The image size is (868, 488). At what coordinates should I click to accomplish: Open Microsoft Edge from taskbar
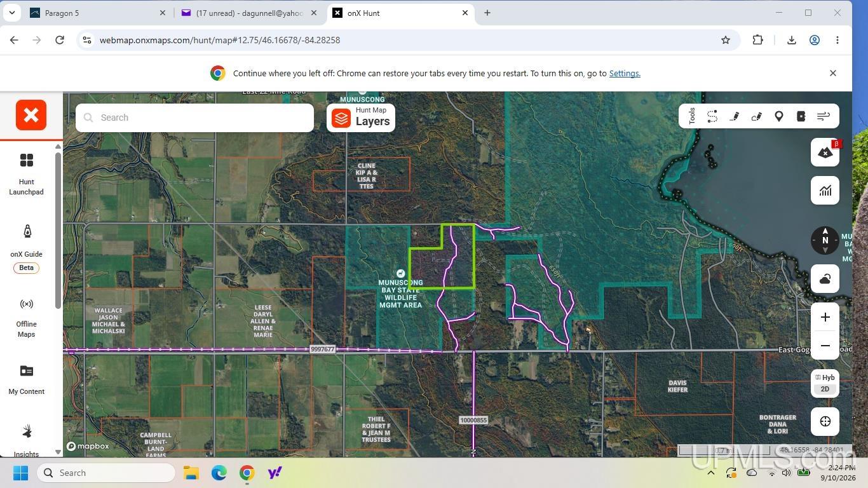(219, 473)
